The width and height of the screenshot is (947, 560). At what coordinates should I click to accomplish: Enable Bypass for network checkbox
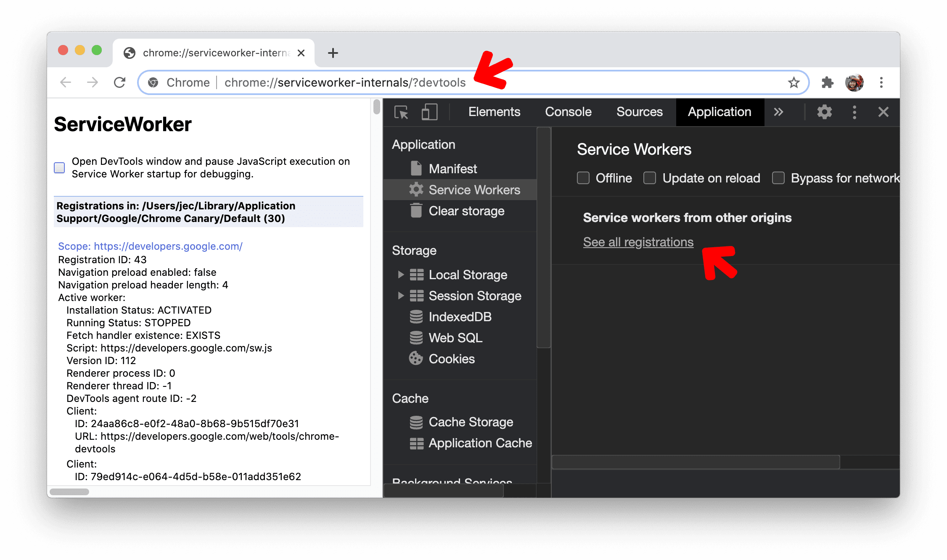click(775, 177)
